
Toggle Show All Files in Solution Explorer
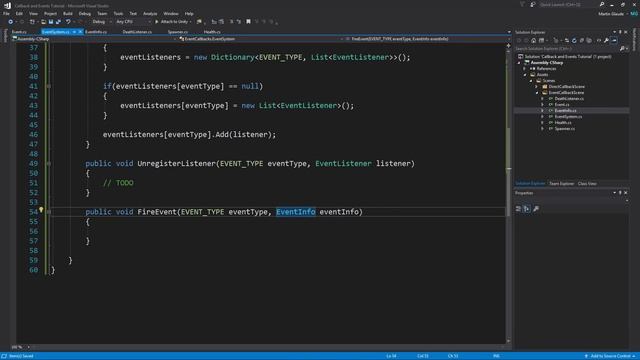(x=589, y=40)
